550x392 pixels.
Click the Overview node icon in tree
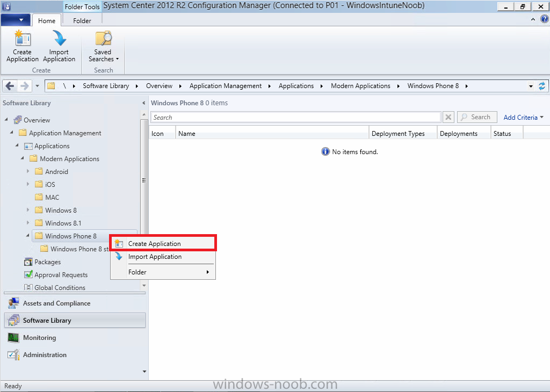pyautogui.click(x=18, y=120)
